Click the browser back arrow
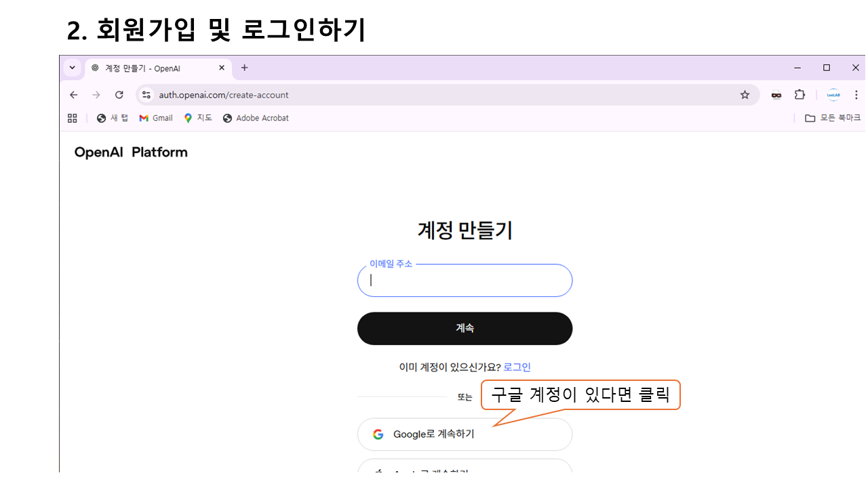The height and width of the screenshot is (488, 868). click(74, 95)
